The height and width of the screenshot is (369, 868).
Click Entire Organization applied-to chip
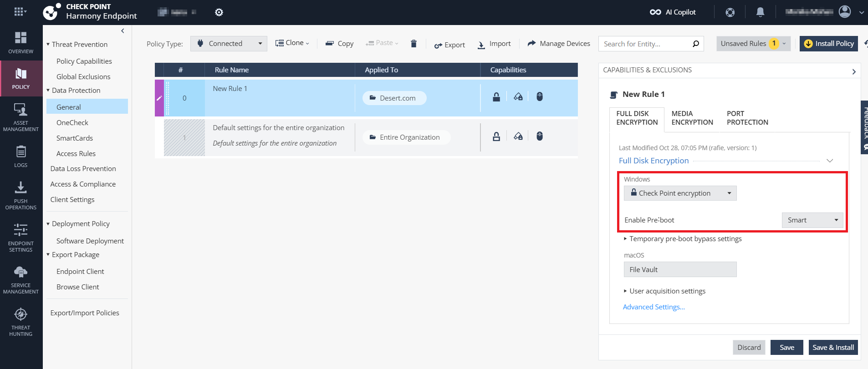coord(407,137)
